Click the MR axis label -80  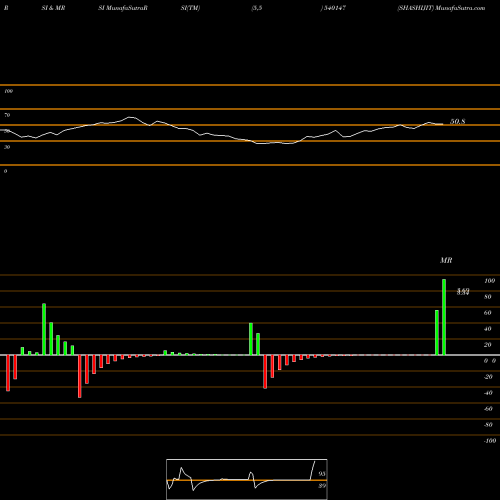(x=488, y=425)
